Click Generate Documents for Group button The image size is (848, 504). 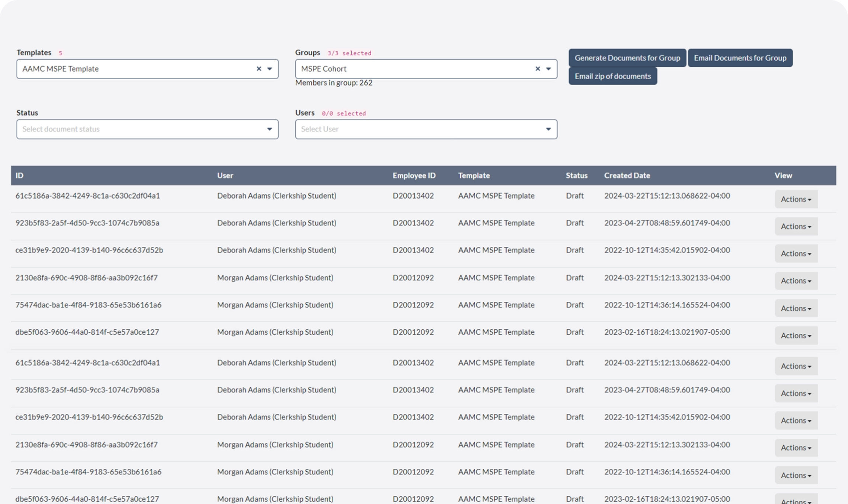point(627,58)
